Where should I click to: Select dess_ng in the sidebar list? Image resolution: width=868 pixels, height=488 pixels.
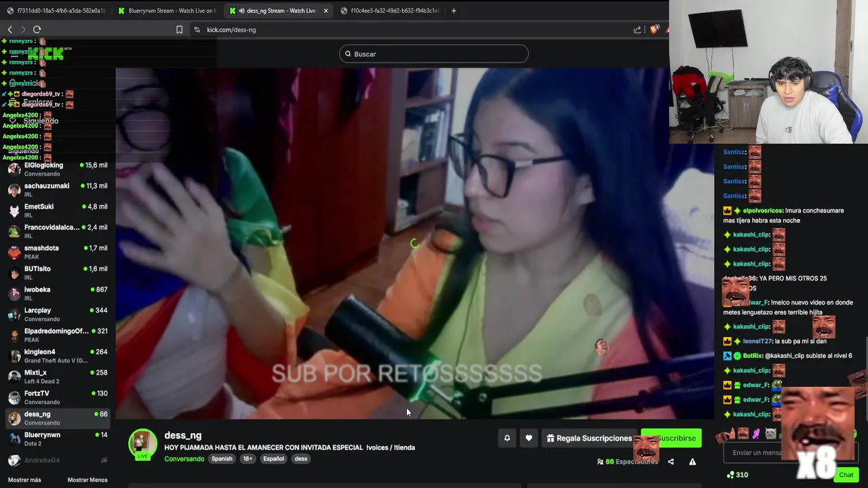pos(58,418)
